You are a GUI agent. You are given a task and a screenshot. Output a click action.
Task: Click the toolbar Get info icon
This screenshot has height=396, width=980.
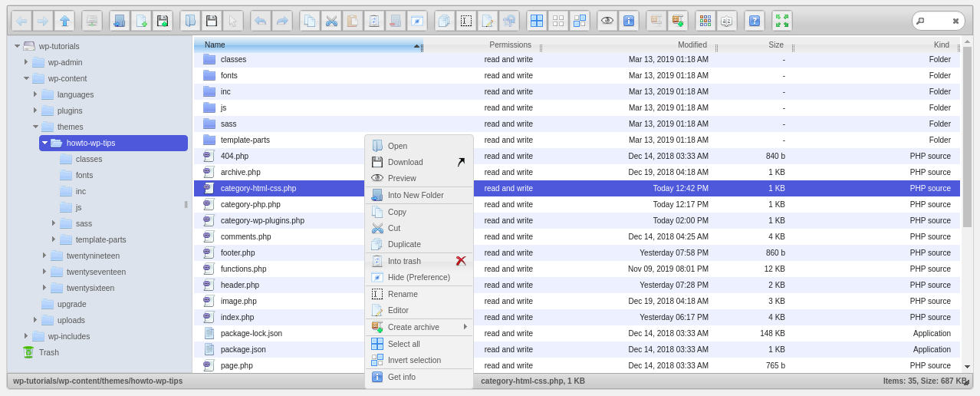click(x=629, y=21)
